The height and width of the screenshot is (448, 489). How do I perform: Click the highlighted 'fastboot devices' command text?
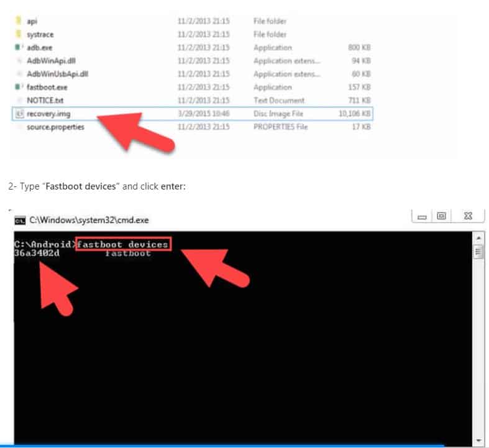[x=122, y=244]
